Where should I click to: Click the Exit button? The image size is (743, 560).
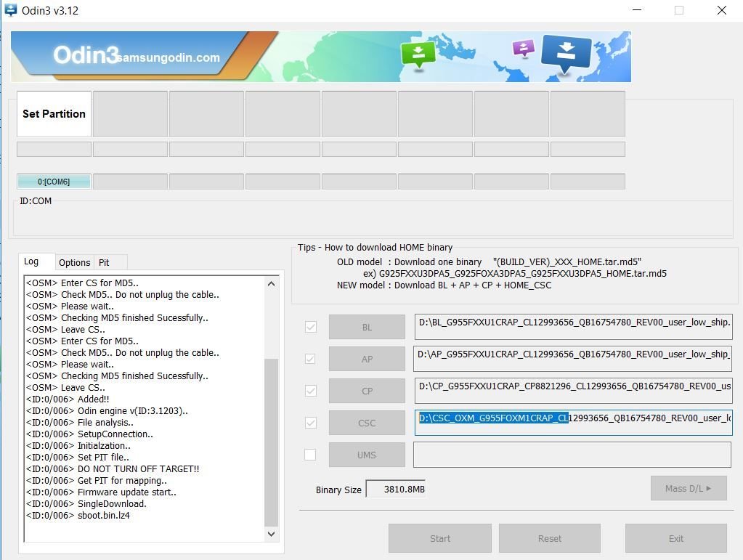click(x=675, y=538)
